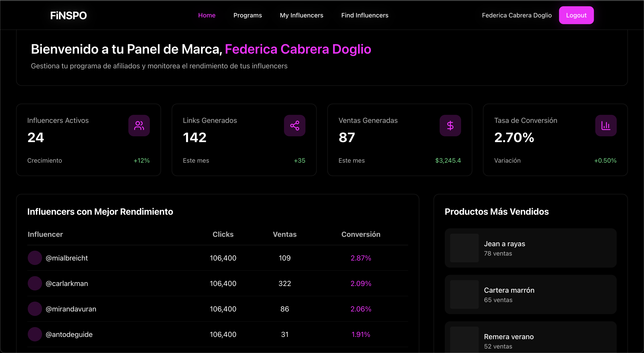
Task: Click the avatar circle next to @mirandavuran
Action: 35,309
